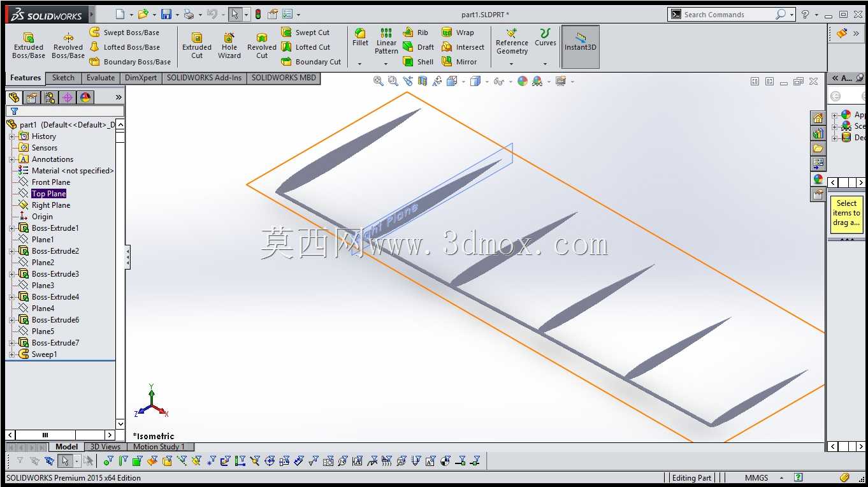Open the Hole Wizard
Viewport: 868px width, 487px height.
pyautogui.click(x=229, y=46)
